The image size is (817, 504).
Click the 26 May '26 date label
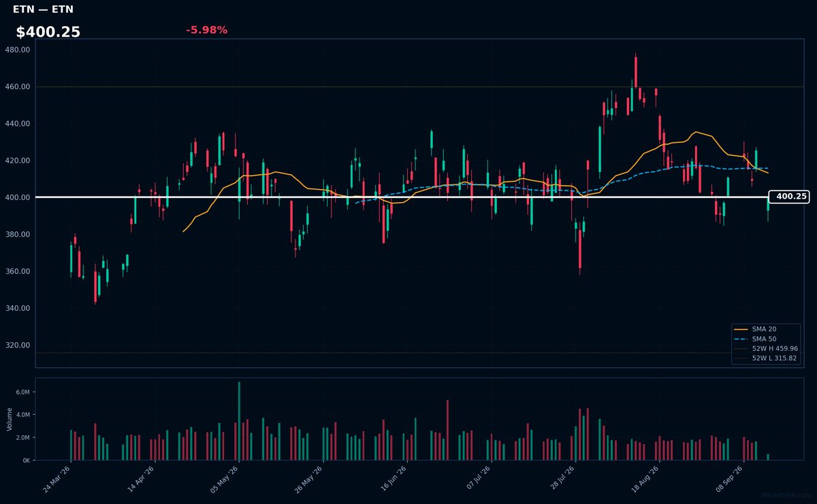click(309, 480)
